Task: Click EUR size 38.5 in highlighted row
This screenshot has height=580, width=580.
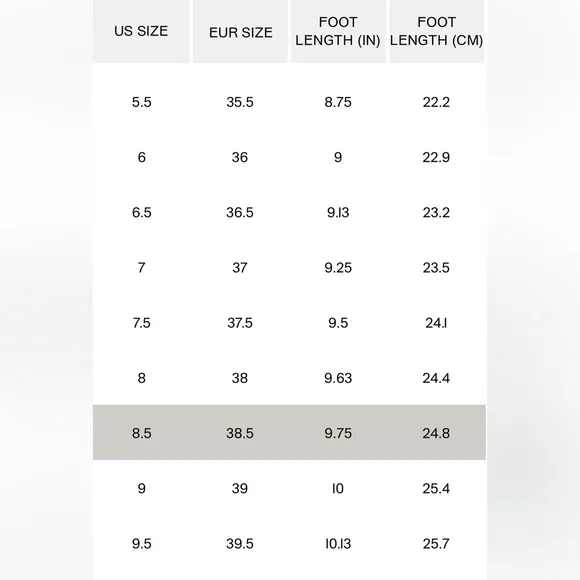Action: coord(240,433)
